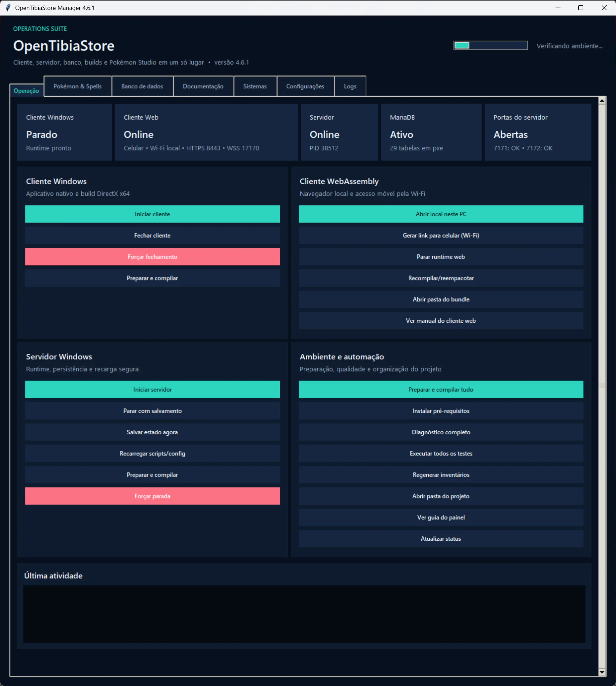Image resolution: width=616 pixels, height=686 pixels.
Task: Click the OPERATIONS SUITE label
Action: [x=40, y=29]
